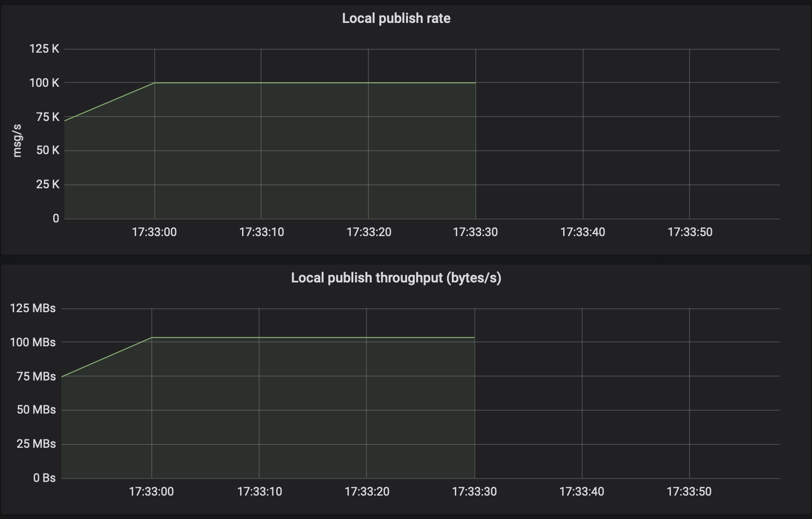Click the 100 MBs throughput axis label

(x=33, y=342)
